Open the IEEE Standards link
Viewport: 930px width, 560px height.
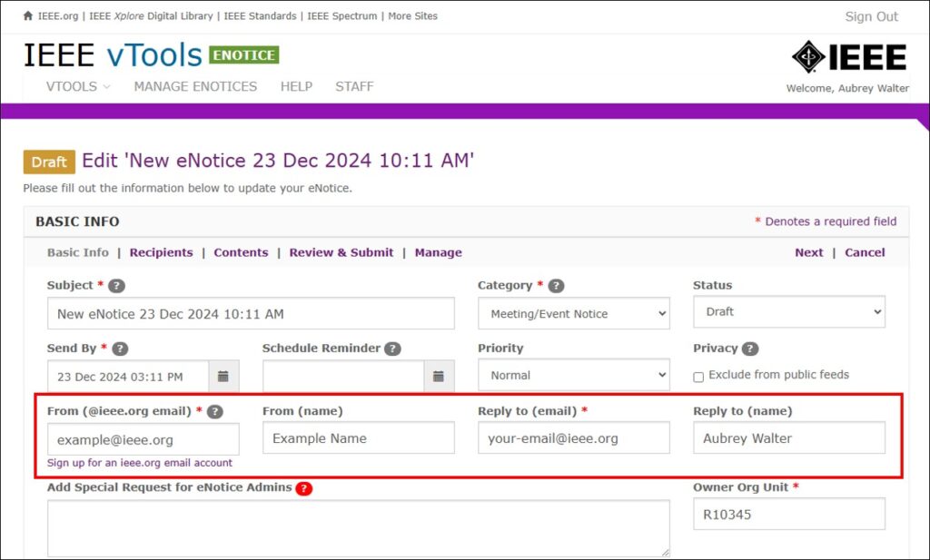(x=261, y=16)
